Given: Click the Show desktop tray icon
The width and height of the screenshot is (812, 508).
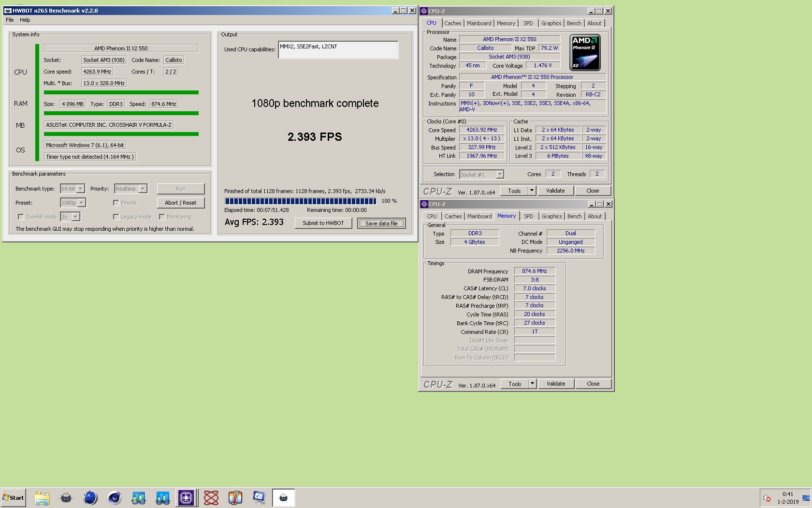Looking at the screenshot, I should click(806, 498).
